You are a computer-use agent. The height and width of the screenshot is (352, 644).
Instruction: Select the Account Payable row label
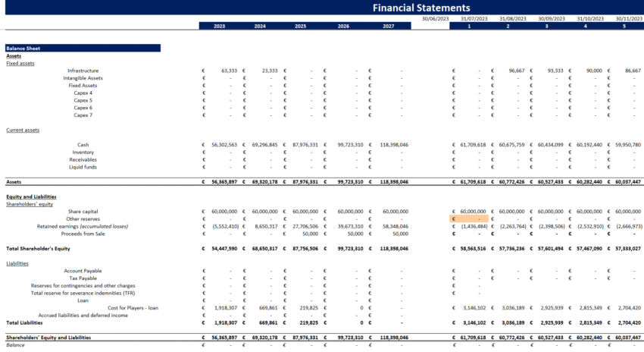(x=83, y=271)
